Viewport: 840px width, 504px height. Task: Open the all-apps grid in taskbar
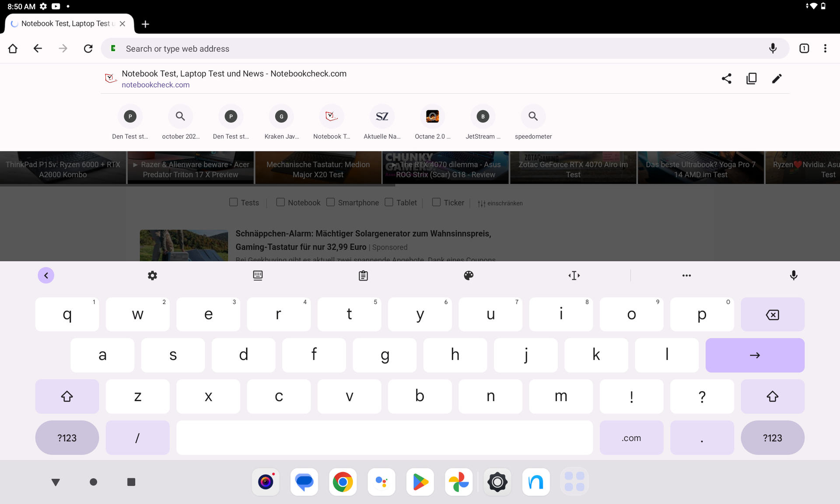574,482
